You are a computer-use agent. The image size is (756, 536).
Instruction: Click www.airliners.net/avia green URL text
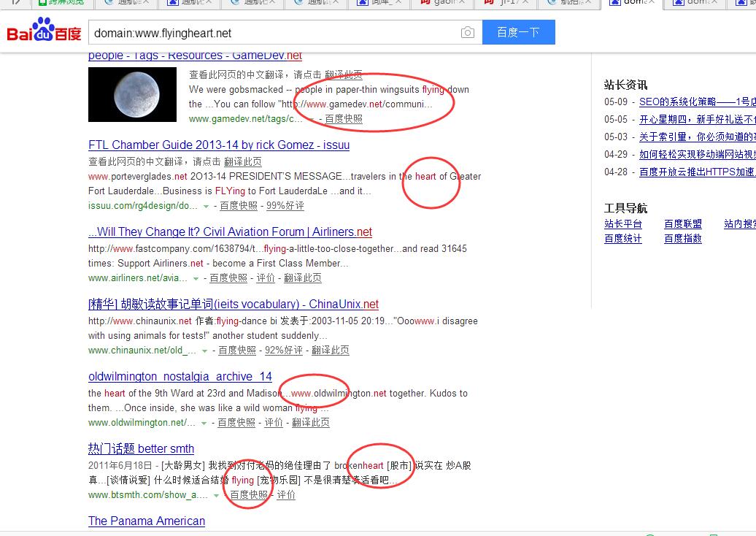click(x=137, y=278)
